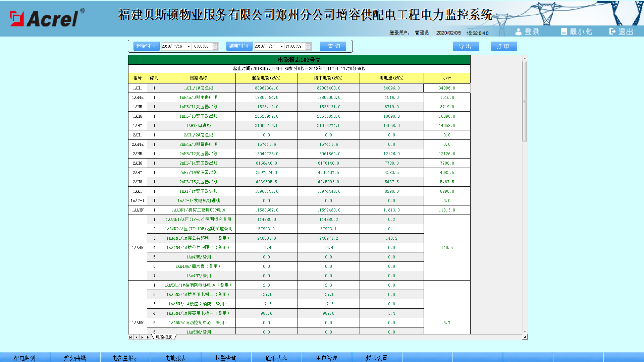Image resolution: width=644 pixels, height=362 pixels.
Task: Click the 登录 login user icon
Action: [519, 32]
